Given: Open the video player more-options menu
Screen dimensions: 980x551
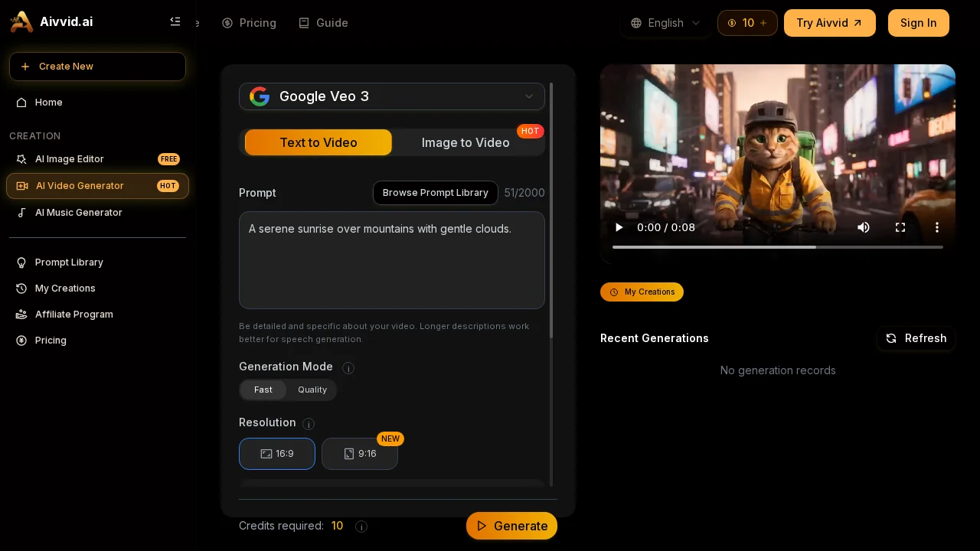Looking at the screenshot, I should click(x=936, y=227).
